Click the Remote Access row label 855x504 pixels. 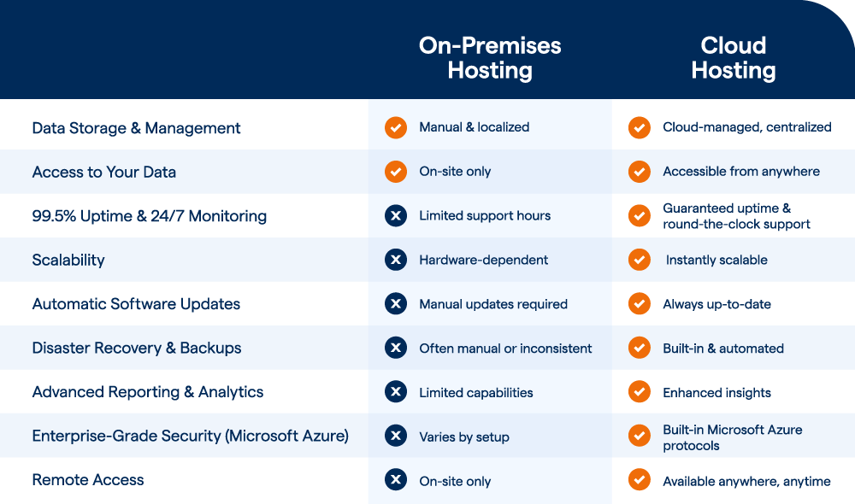(x=88, y=480)
